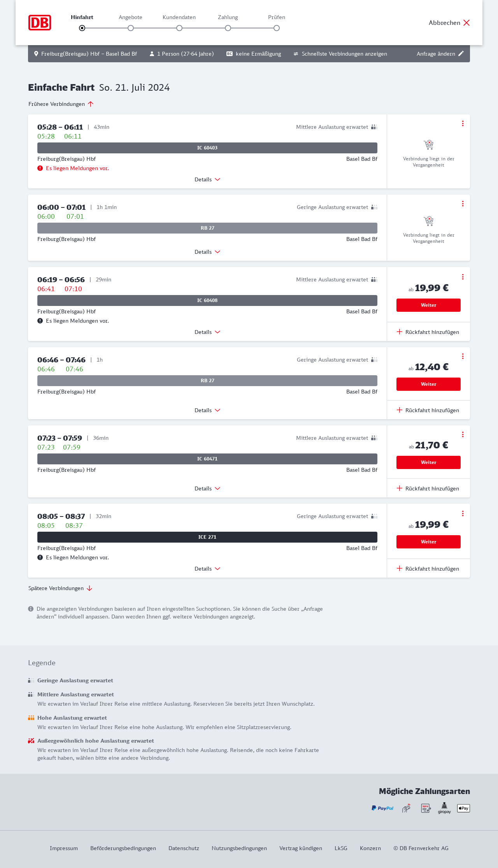Open three-dot menu for 06:19 IC 60408
This screenshot has width=498, height=868.
tap(463, 277)
